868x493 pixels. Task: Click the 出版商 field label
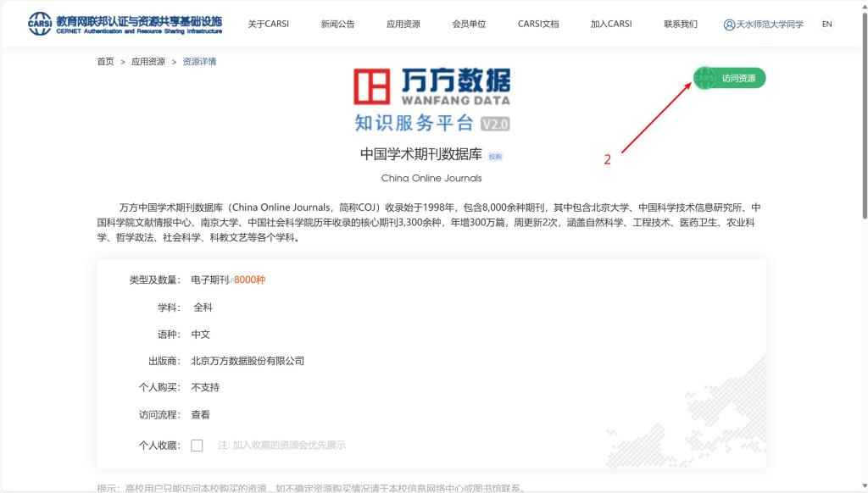[x=164, y=361]
